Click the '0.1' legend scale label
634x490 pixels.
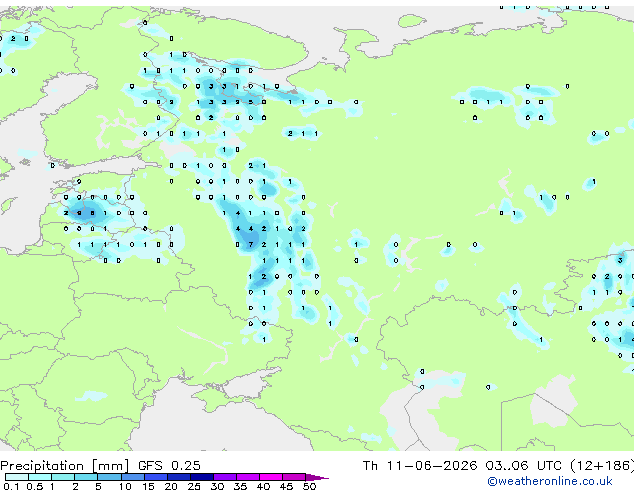[11, 486]
